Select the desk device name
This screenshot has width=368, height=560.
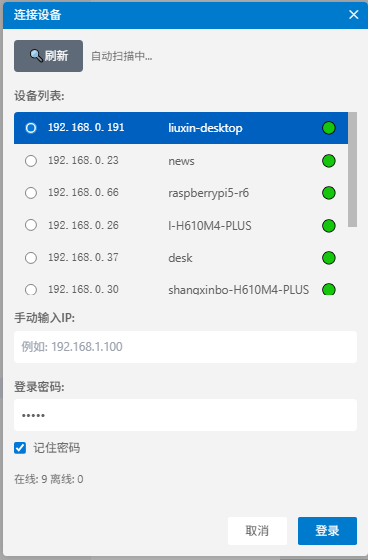[x=180, y=258]
